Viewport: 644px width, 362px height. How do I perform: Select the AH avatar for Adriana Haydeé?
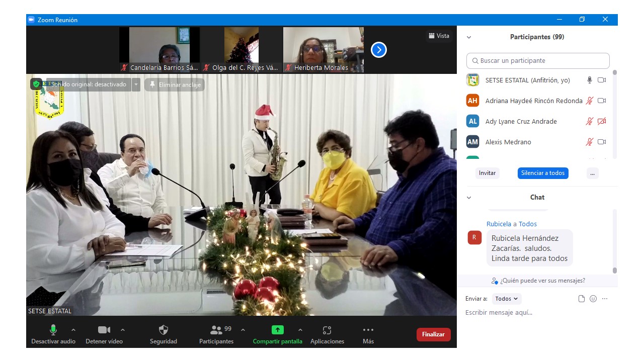[x=472, y=101]
